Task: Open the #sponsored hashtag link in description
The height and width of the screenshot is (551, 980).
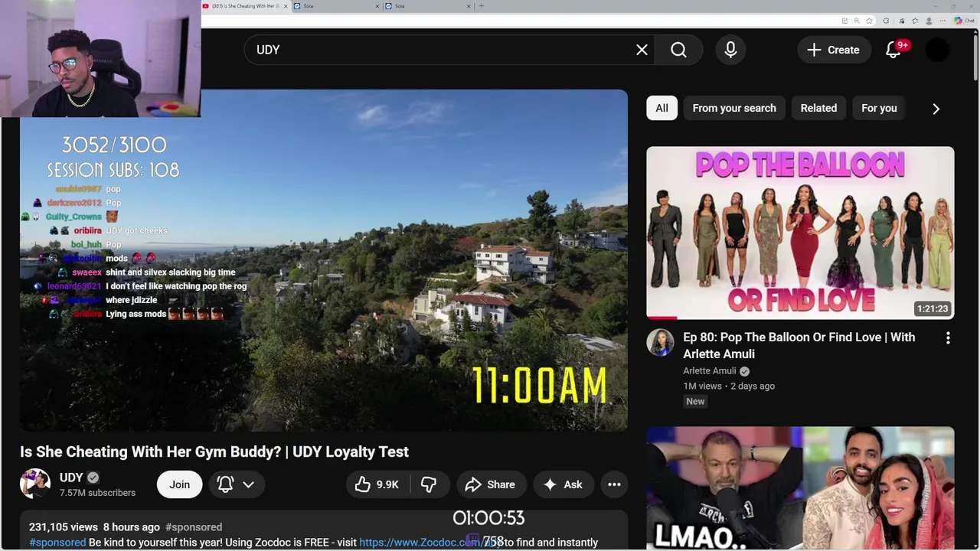Action: click(x=57, y=542)
